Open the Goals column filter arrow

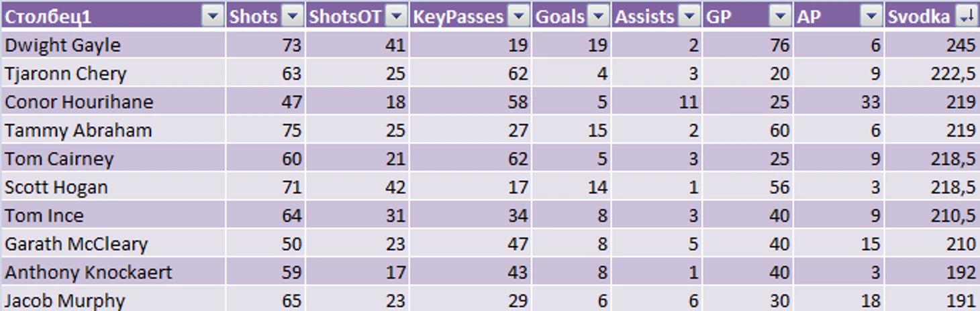599,17
